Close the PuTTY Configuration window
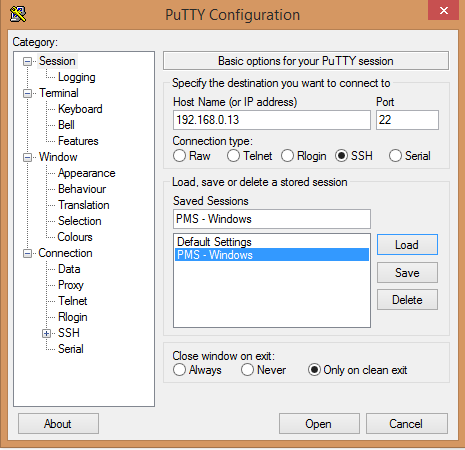Viewport: 465px width, 450px height. pos(444,10)
